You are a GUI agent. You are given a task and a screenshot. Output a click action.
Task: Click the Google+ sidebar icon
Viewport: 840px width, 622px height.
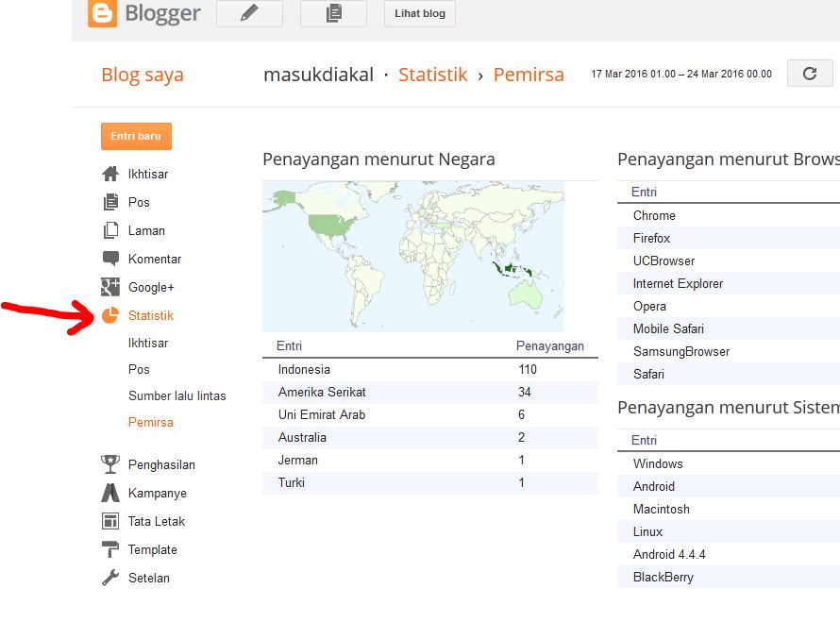(110, 287)
